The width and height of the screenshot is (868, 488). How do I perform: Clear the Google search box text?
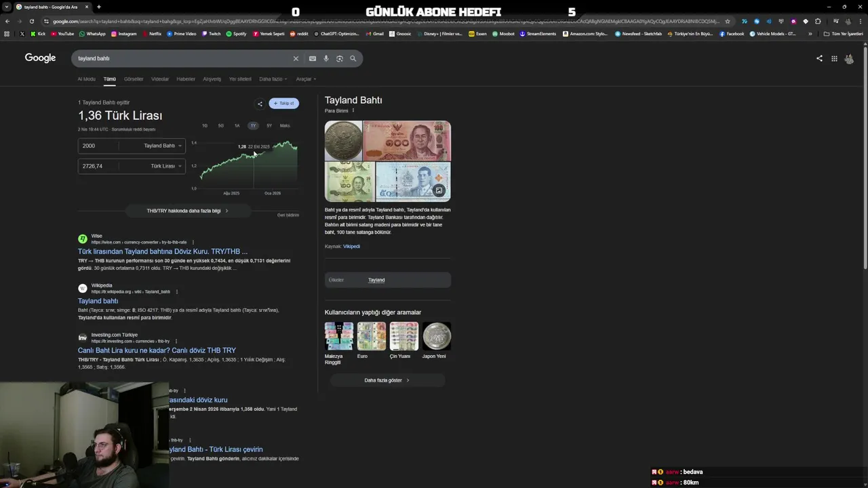(x=296, y=58)
